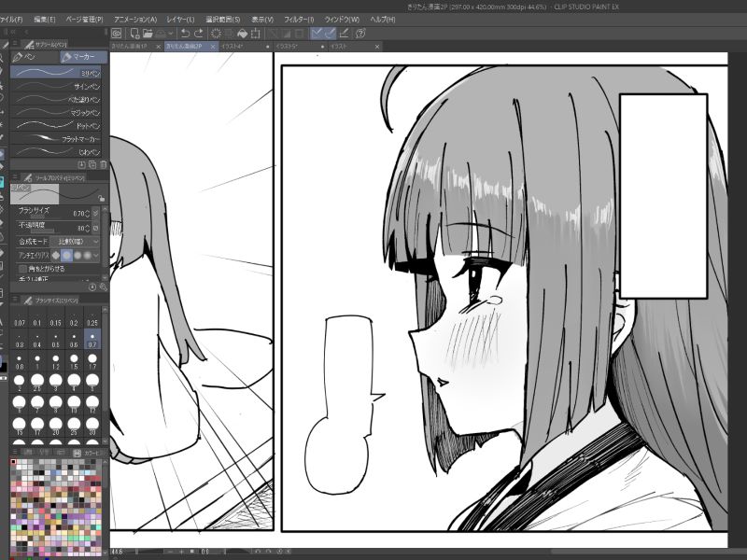
Task: Open the help question-mark icon
Action: pyautogui.click(x=360, y=34)
